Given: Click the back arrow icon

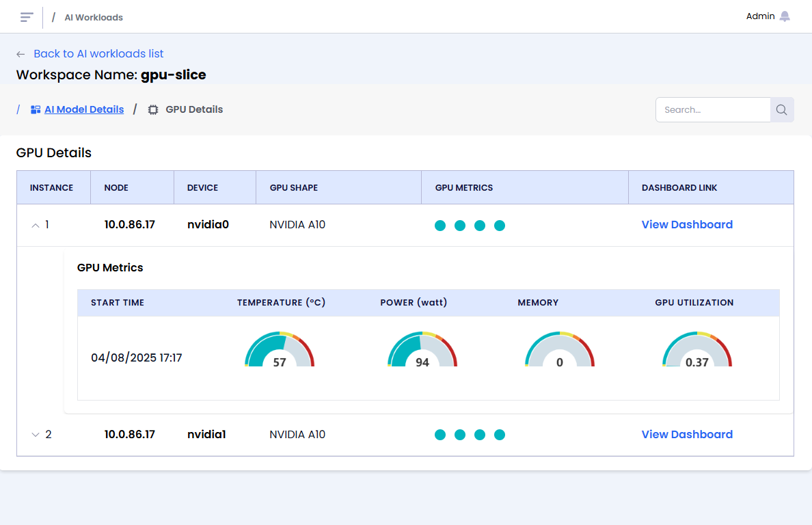Looking at the screenshot, I should pos(21,54).
